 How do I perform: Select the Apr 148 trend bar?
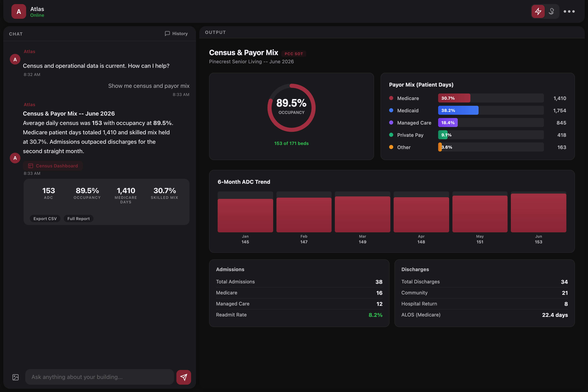[x=421, y=215]
